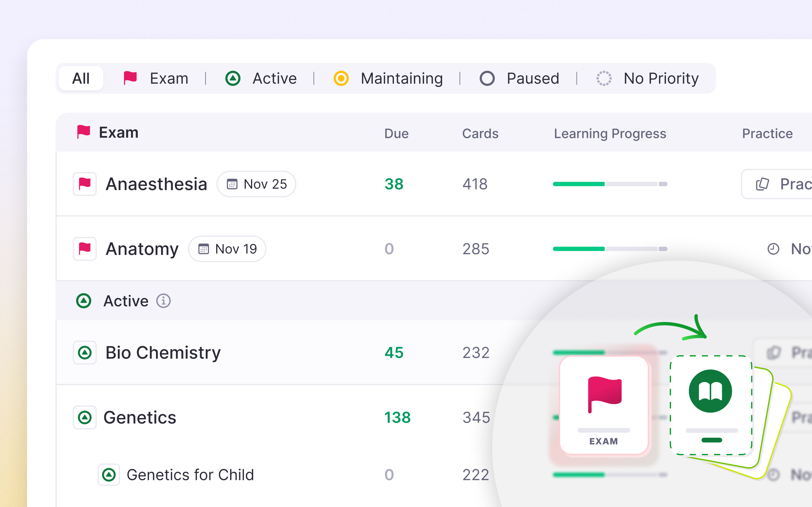812x507 pixels.
Task: Open the Genetics for Child subdeck
Action: [x=191, y=474]
